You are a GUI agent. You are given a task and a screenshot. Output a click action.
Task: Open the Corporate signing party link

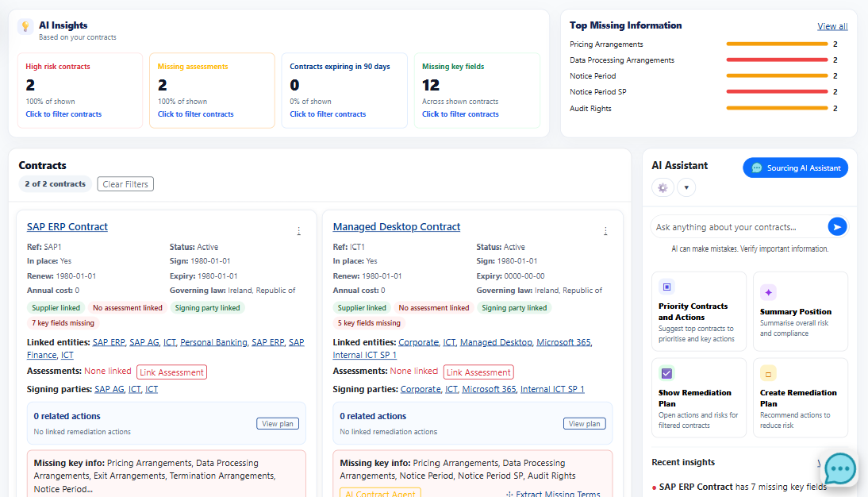pyautogui.click(x=421, y=390)
